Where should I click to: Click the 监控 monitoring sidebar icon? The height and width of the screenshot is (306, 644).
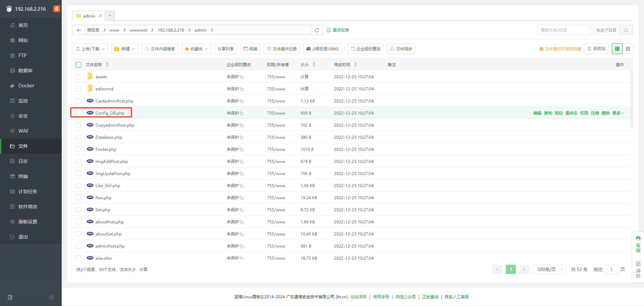pyautogui.click(x=12, y=101)
